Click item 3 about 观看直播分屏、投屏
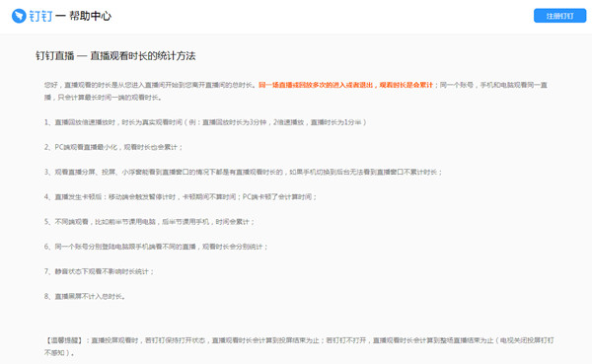 pyautogui.click(x=243, y=173)
